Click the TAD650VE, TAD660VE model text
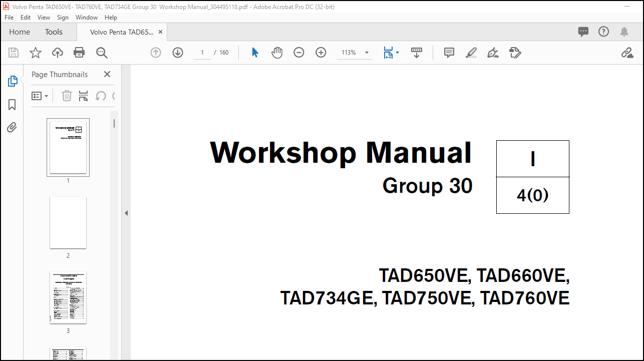644x361 pixels. click(474, 275)
